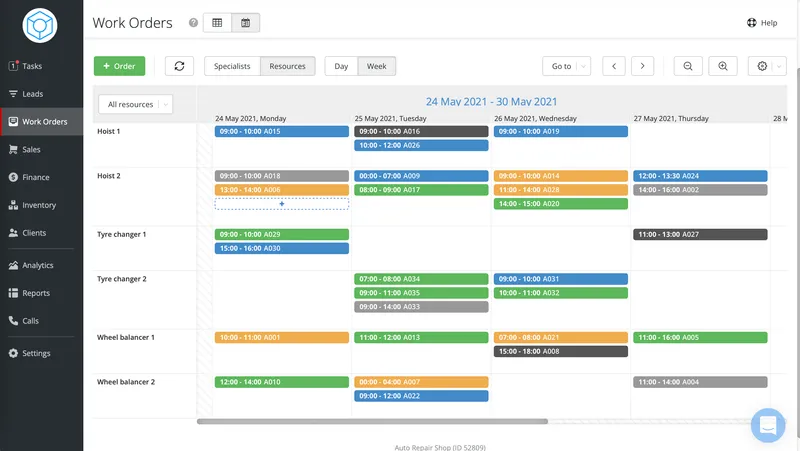Switch to Specialists view
This screenshot has width=800, height=451.
pos(232,66)
